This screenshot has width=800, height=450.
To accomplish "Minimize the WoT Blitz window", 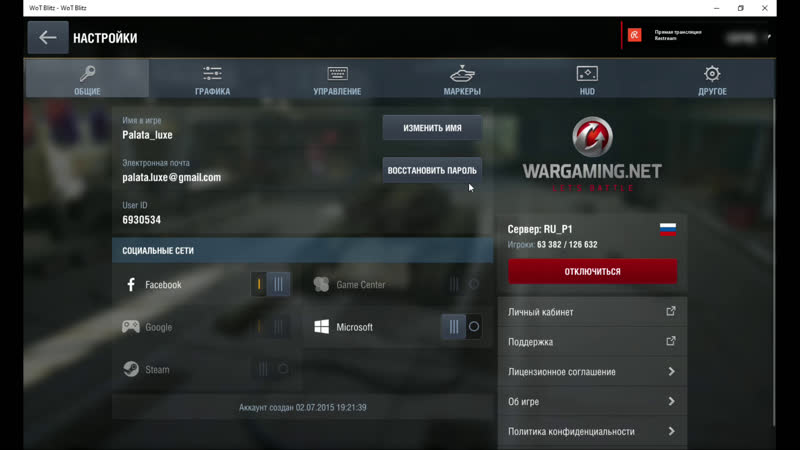I will pos(716,8).
